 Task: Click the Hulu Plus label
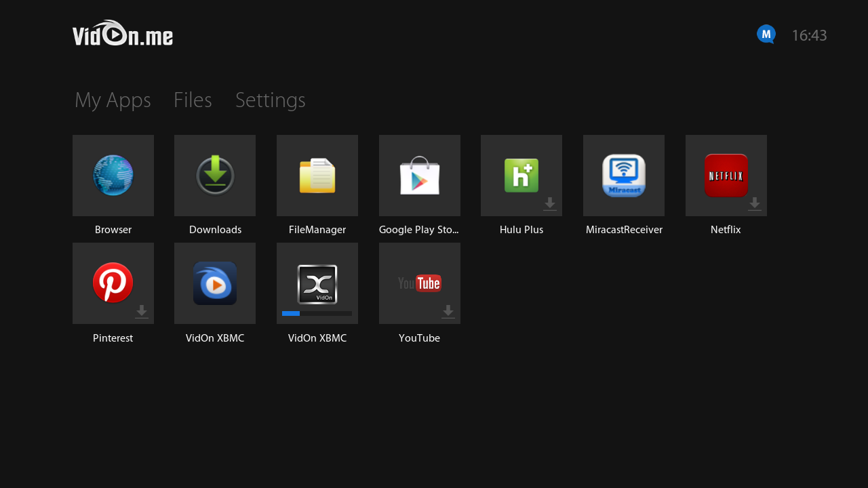pos(521,230)
